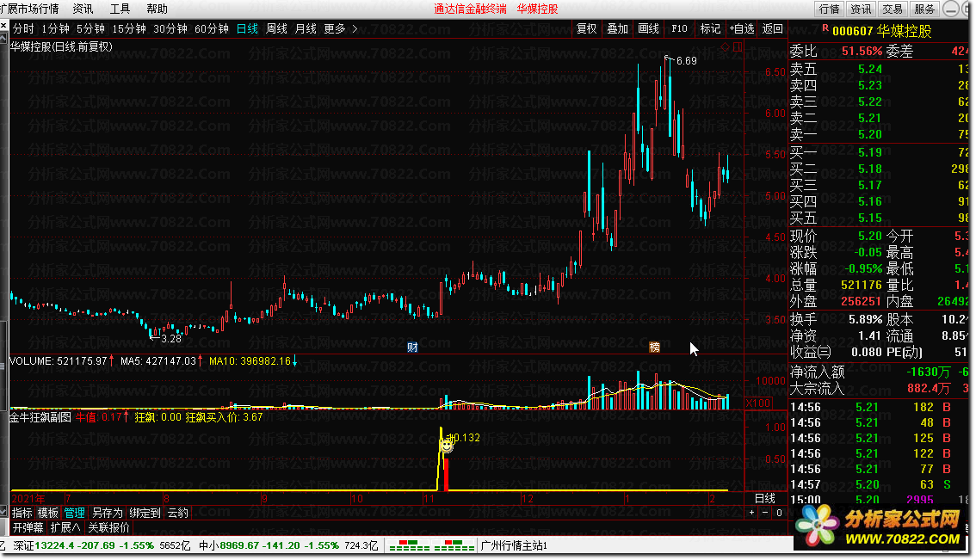This screenshot has height=560, width=976.
Task: Click the 广州行情主站1 server label
Action: (x=514, y=545)
